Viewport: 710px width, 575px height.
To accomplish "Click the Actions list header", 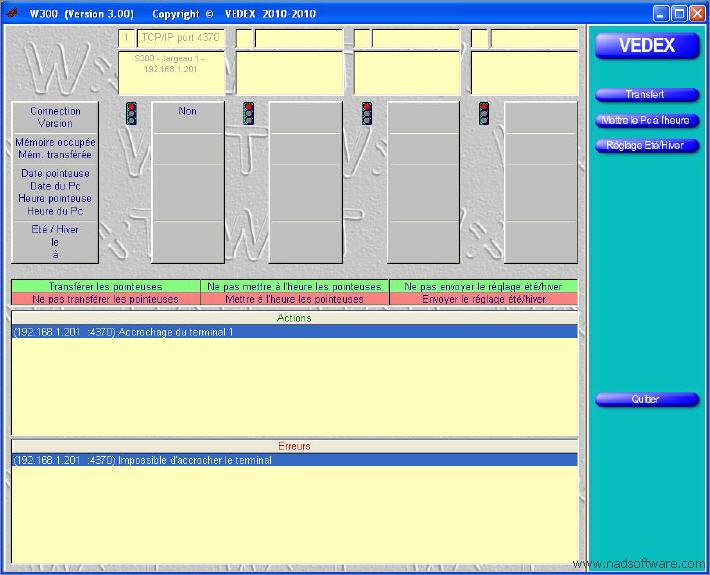I will coord(294,318).
